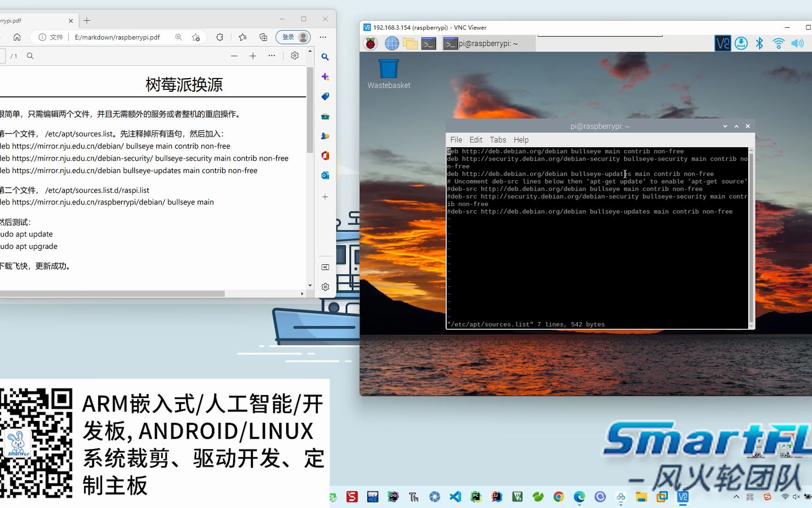Open the Edge sidebar Outlook icon
This screenshot has width=812, height=508.
pyautogui.click(x=325, y=175)
